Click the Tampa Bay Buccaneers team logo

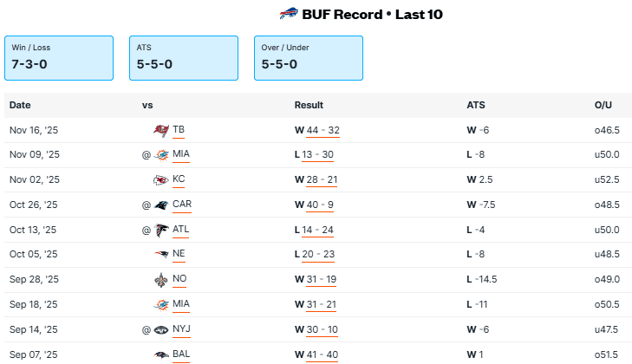click(x=160, y=130)
